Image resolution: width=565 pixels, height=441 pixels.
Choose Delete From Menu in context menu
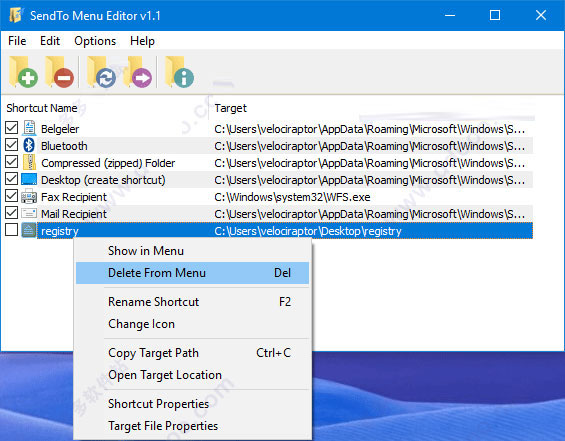coord(192,273)
